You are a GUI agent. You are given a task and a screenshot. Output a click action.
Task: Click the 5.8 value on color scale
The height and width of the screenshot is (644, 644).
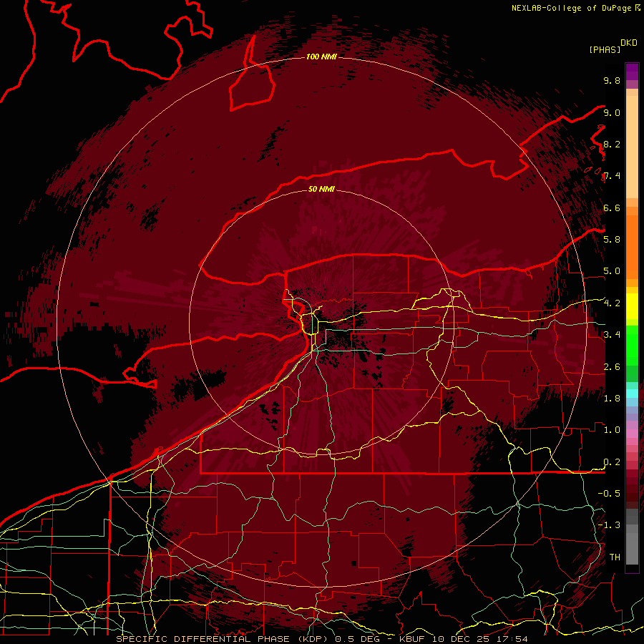(x=612, y=239)
